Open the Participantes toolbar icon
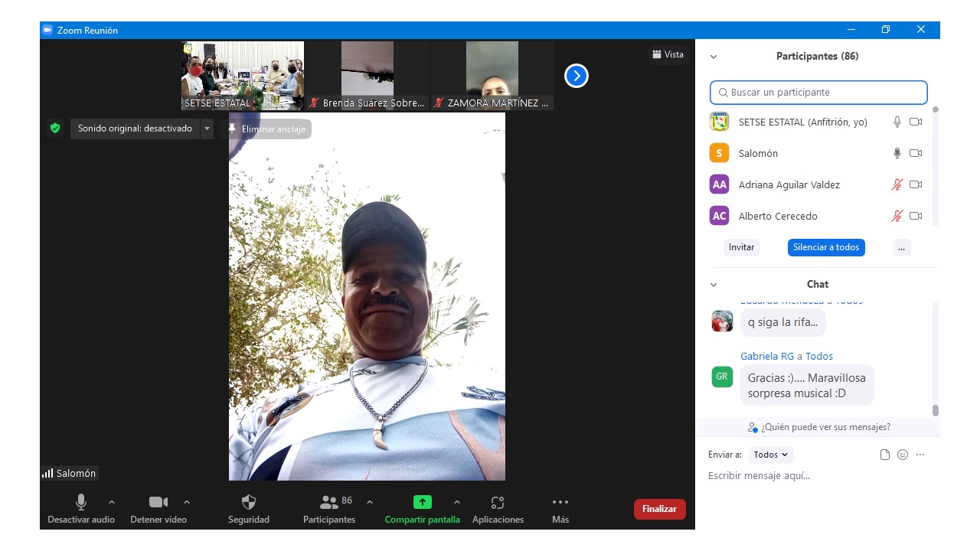The width and height of the screenshot is (980, 551). tap(329, 502)
